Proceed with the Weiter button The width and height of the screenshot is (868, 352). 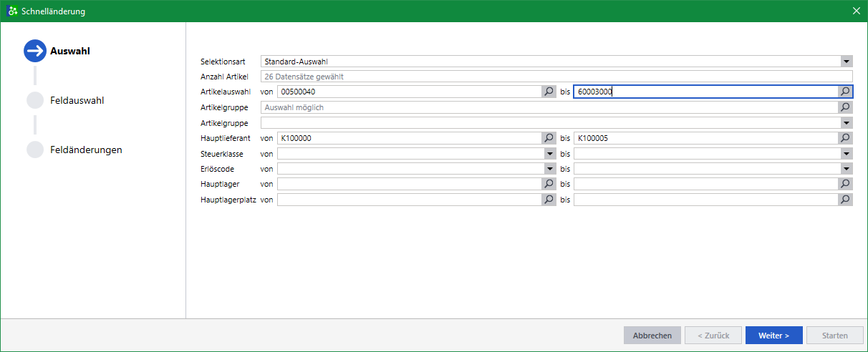774,336
